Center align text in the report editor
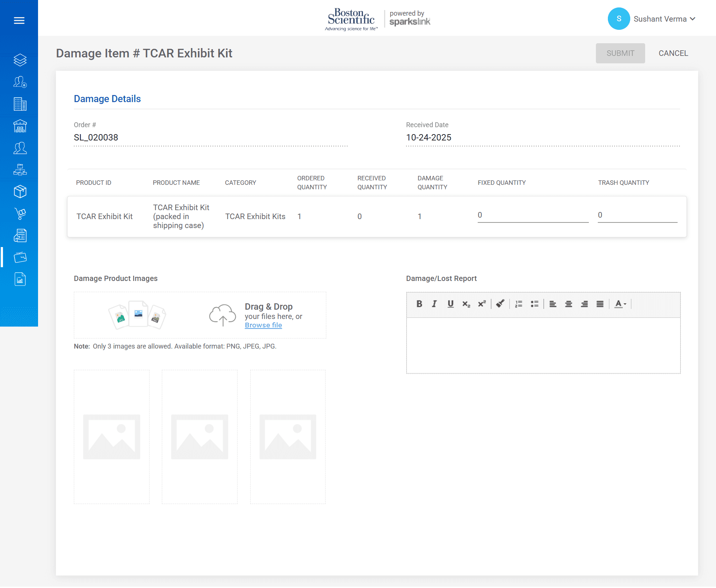716x588 pixels. coord(568,304)
